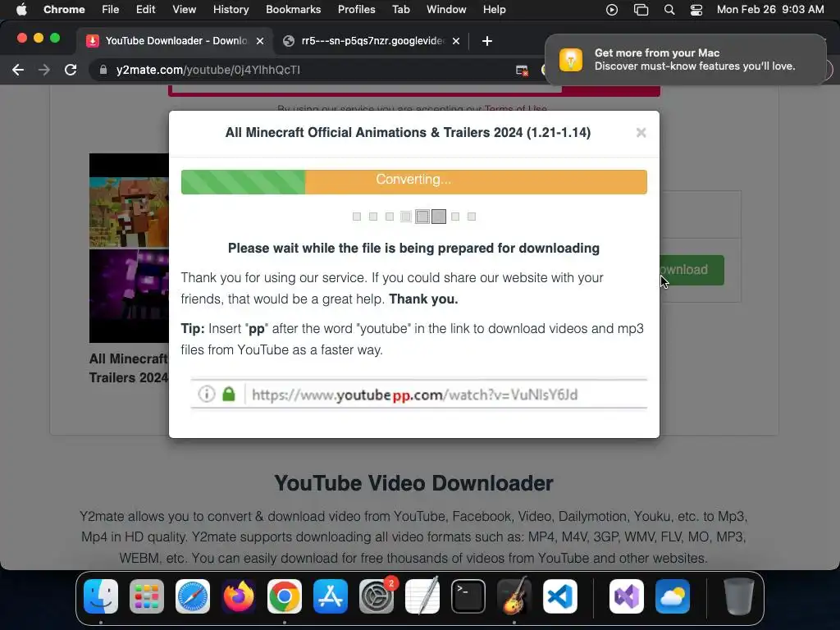Click the red window close button
This screenshot has width=840, height=630.
click(x=22, y=38)
